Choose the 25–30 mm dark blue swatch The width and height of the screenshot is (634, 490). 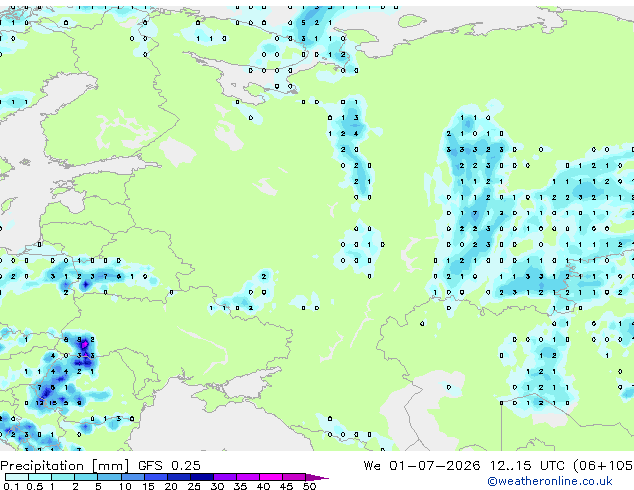click(202, 477)
